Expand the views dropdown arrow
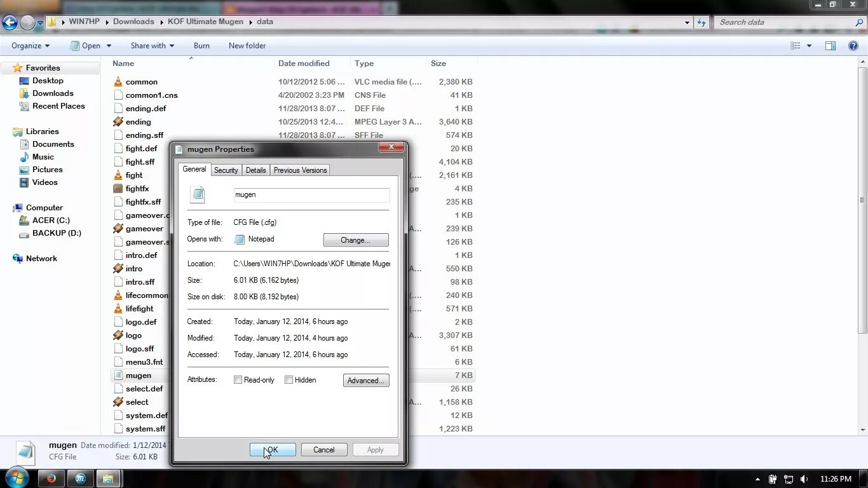868x488 pixels. click(x=809, y=46)
